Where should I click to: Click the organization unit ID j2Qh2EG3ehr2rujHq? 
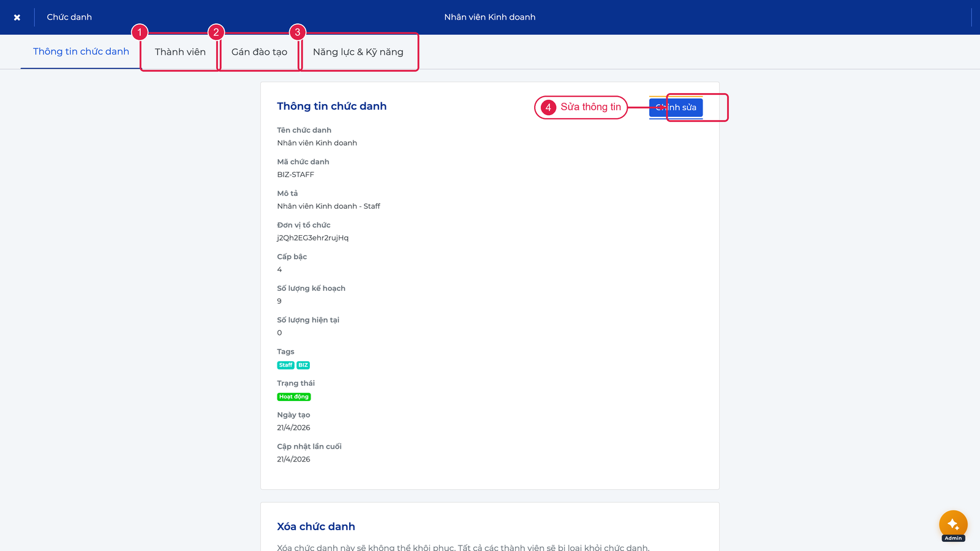[312, 238]
